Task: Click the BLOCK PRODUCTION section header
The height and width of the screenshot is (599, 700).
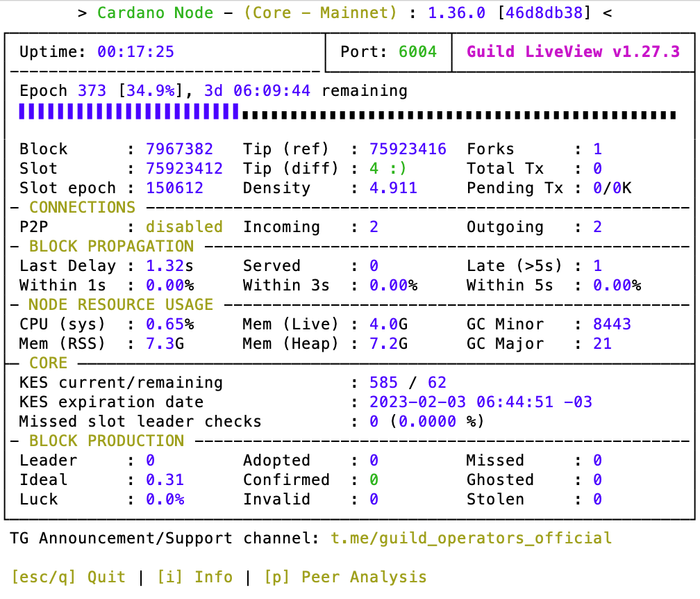Action: pos(107,441)
